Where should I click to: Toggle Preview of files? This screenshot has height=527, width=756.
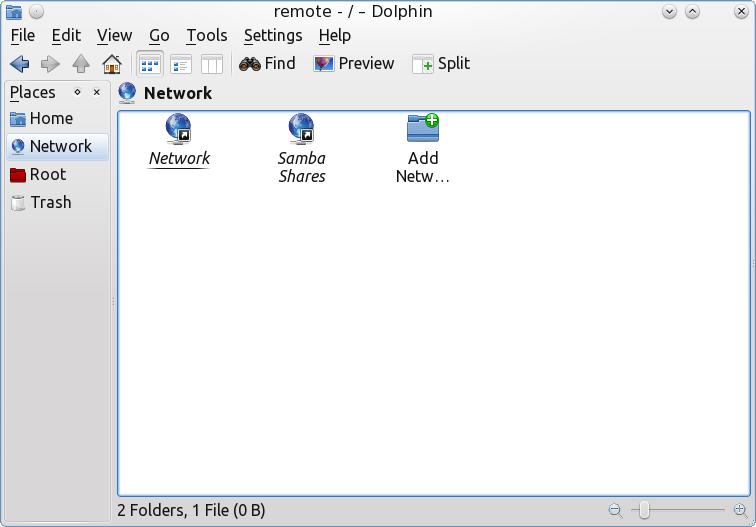[353, 64]
